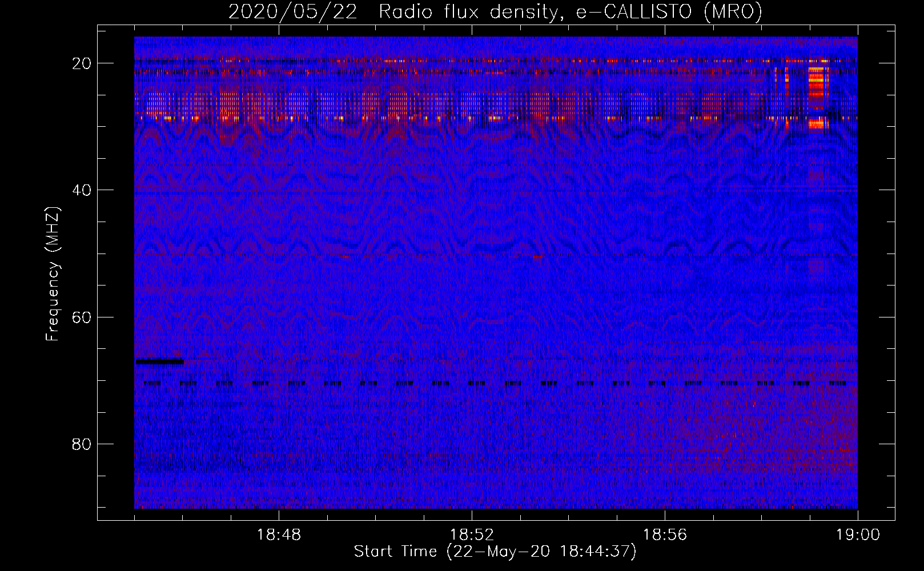Click the 19:00 time tick label
Image resolution: width=924 pixels, height=571 pixels.
[858, 535]
